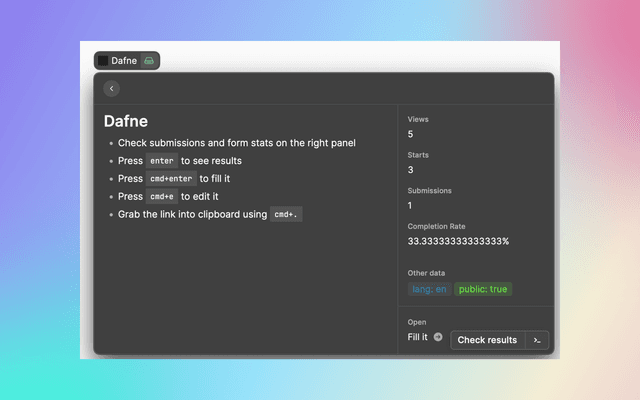Click the enter key shortcut badge
Viewport: 640px width, 400px height.
pos(162,161)
